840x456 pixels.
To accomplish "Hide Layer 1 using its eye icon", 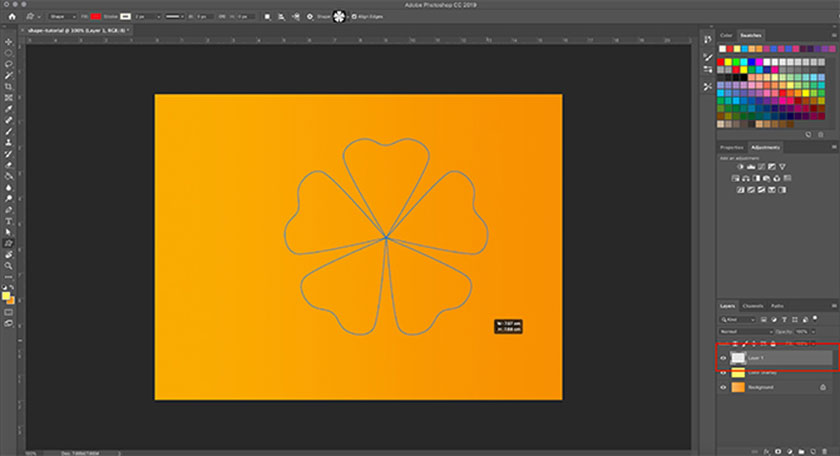I will [723, 358].
